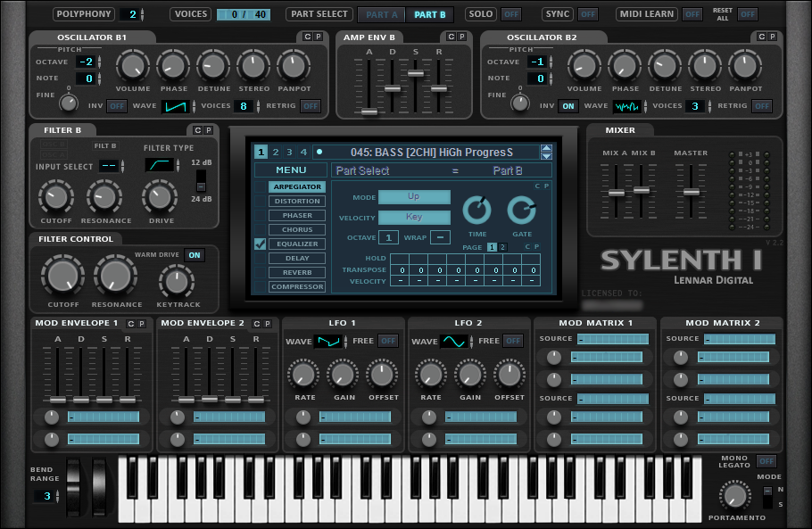Open arpeggiator Velocity dropdown showing Key
This screenshot has width=812, height=529.
[414, 218]
